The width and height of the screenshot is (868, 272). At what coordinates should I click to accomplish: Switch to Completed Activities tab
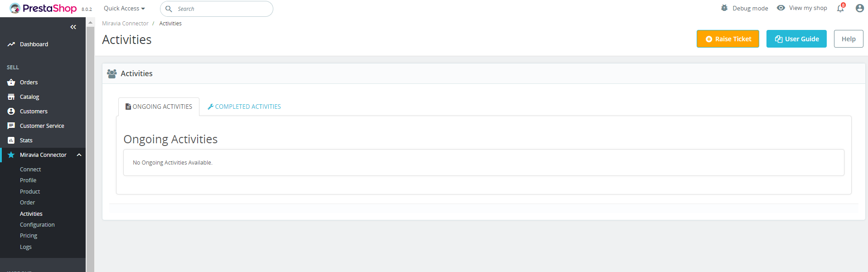(244, 107)
